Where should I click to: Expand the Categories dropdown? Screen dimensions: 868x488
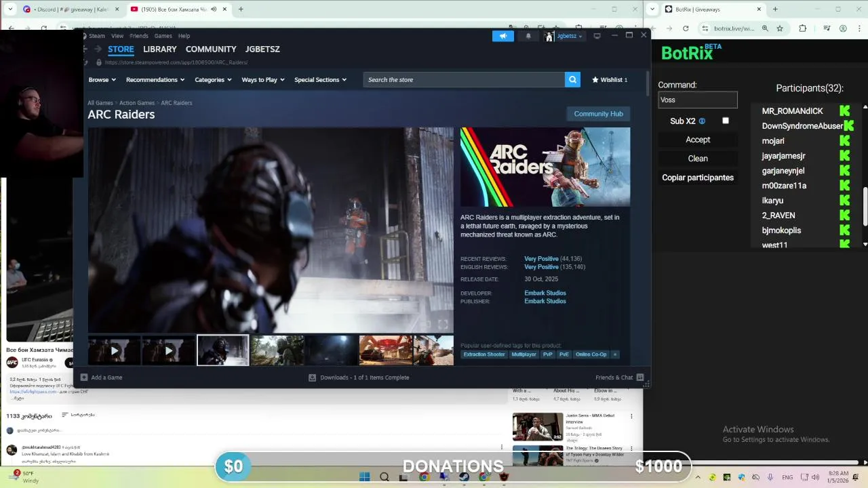point(214,80)
